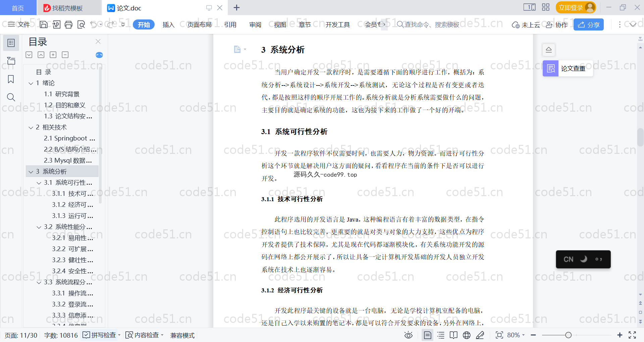This screenshot has height=342, width=644.
Task: Collapse the 1 绪论 tree node
Action: (x=31, y=83)
